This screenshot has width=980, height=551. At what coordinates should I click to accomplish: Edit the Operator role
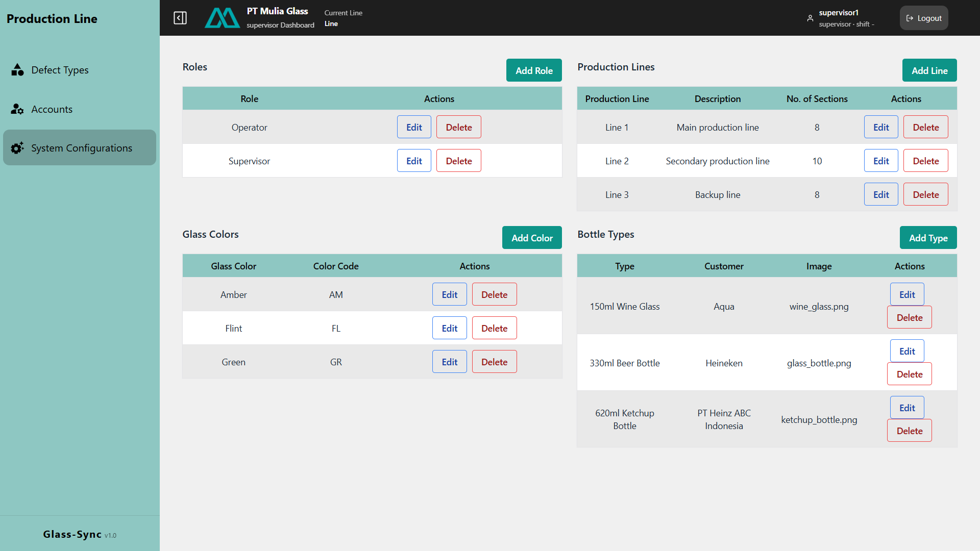point(414,127)
